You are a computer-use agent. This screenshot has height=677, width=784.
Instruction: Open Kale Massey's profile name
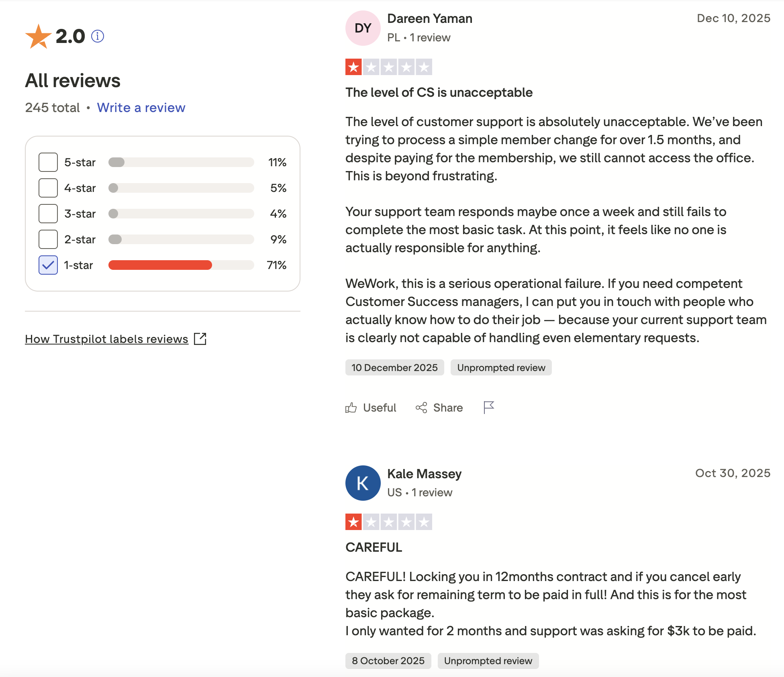(424, 474)
